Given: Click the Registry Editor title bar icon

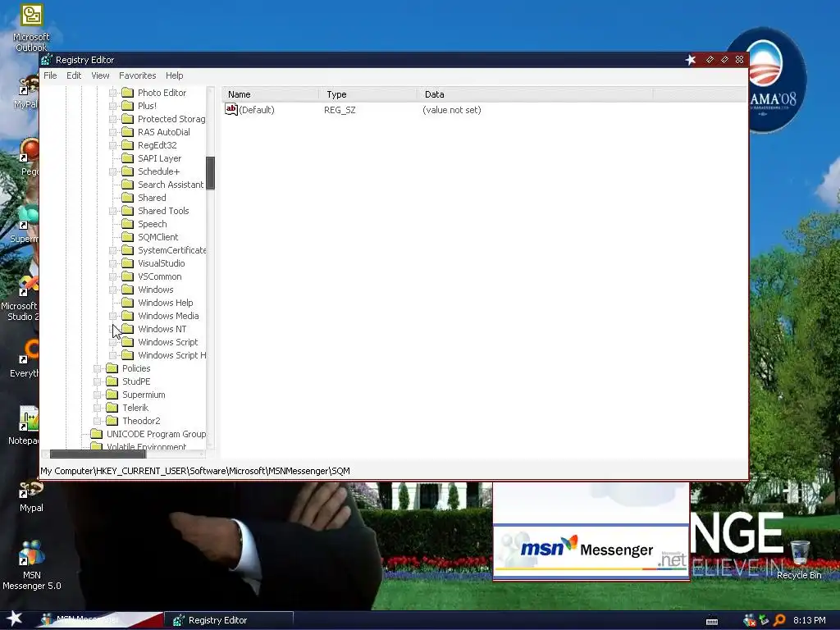Looking at the screenshot, I should pyautogui.click(x=47, y=59).
